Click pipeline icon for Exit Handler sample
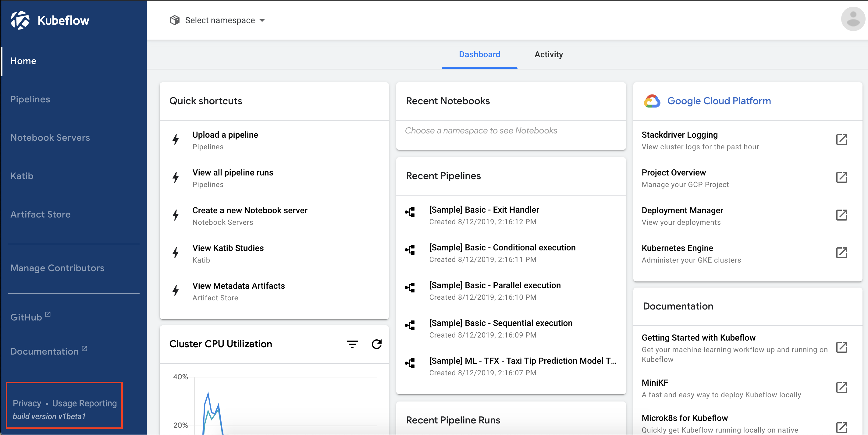The image size is (868, 435). [410, 212]
